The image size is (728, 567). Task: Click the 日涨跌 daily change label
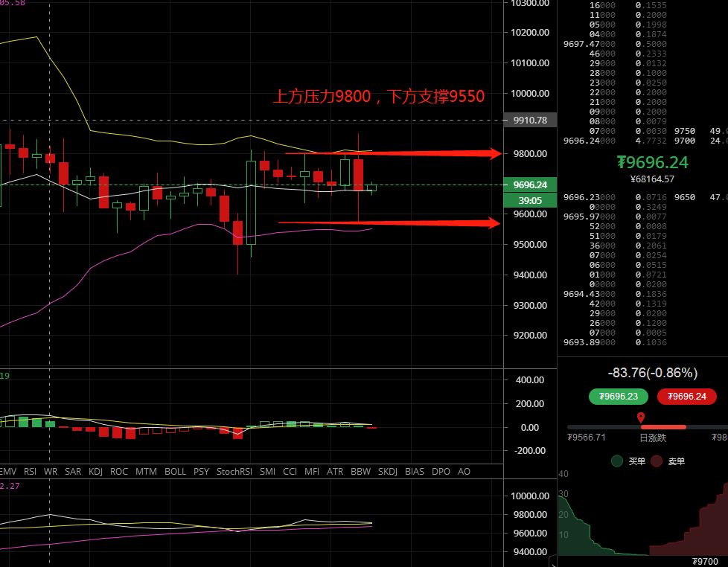click(653, 438)
